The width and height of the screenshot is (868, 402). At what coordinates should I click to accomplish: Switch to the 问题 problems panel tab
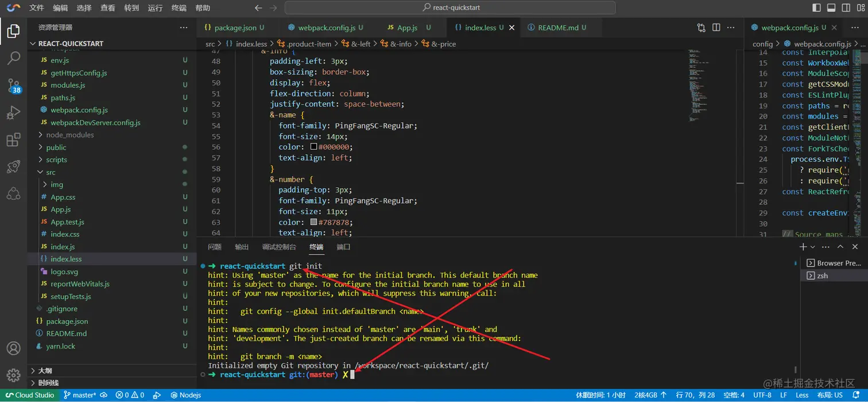(x=215, y=247)
